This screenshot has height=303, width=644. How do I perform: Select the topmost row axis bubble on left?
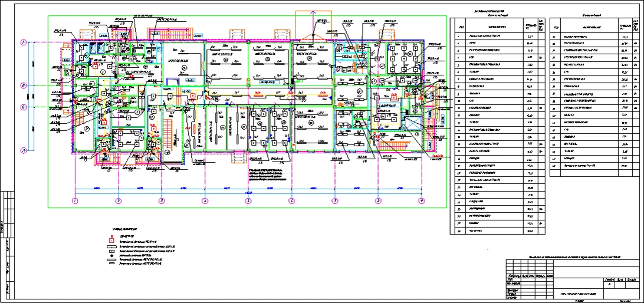(x=24, y=42)
